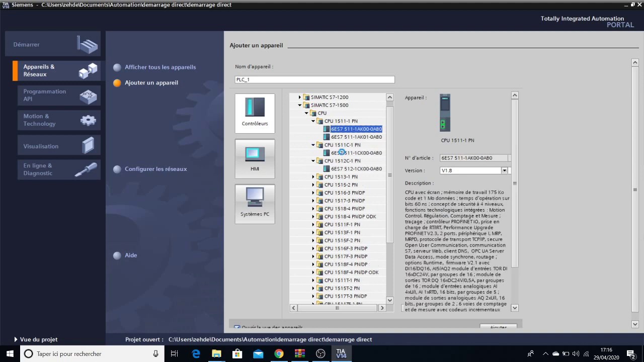Open WinRAR from the taskbar
The image size is (644, 362).
click(299, 353)
